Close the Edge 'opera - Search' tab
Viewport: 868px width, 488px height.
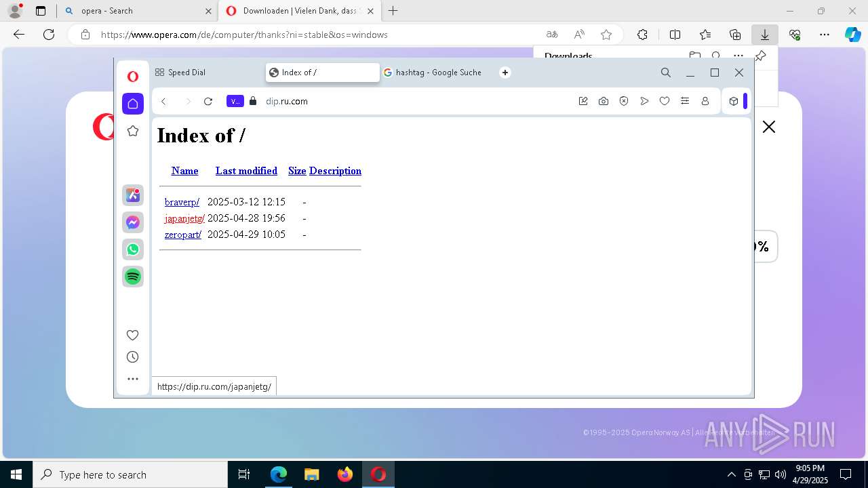point(208,11)
